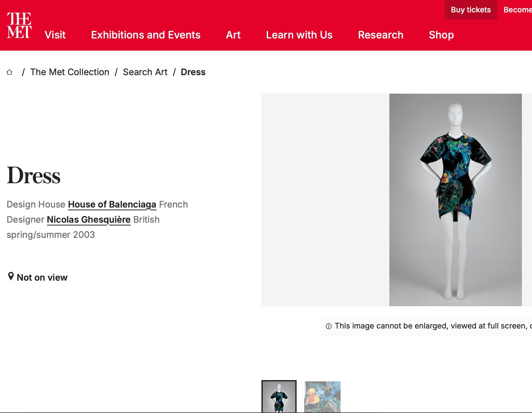Open Exhibitions and Events menu
Screen dimensions: 532x413
(146, 35)
